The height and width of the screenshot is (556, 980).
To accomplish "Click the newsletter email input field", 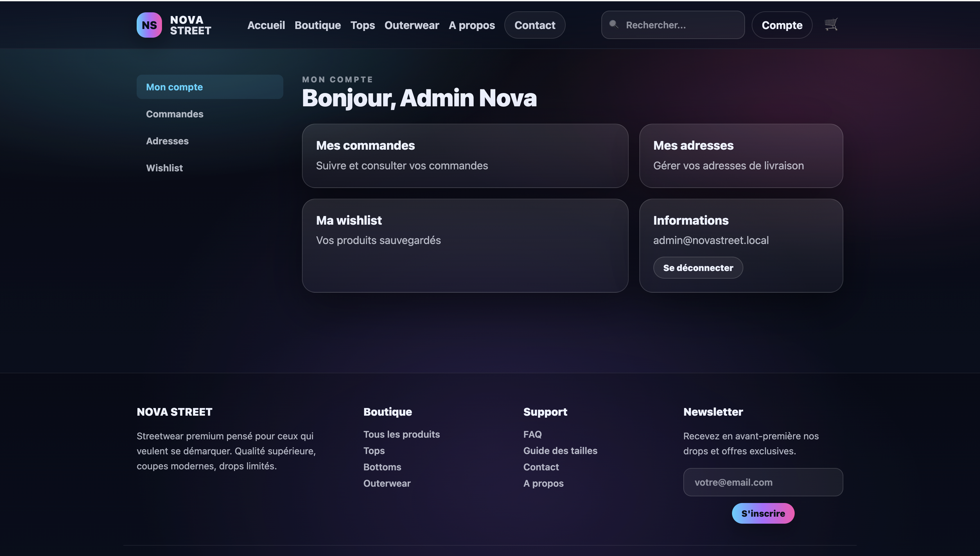I will click(x=762, y=482).
